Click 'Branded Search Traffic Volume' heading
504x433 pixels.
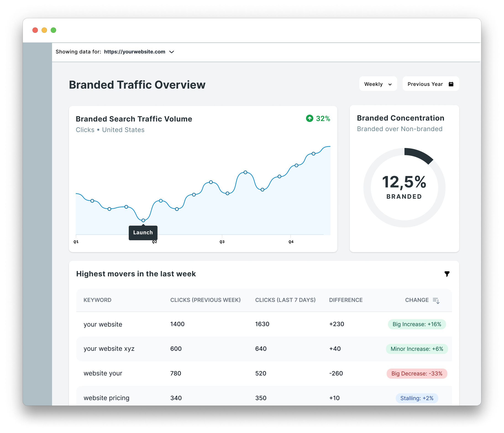point(134,119)
